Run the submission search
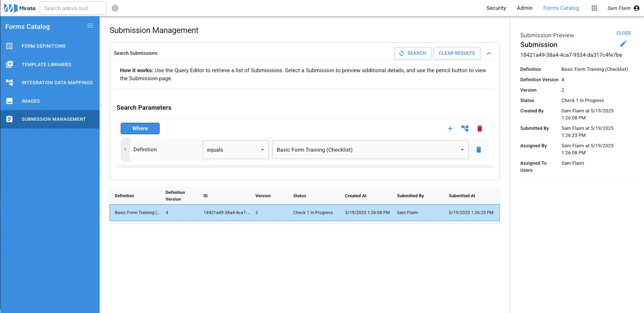The width and height of the screenshot is (644, 313). [x=413, y=53]
